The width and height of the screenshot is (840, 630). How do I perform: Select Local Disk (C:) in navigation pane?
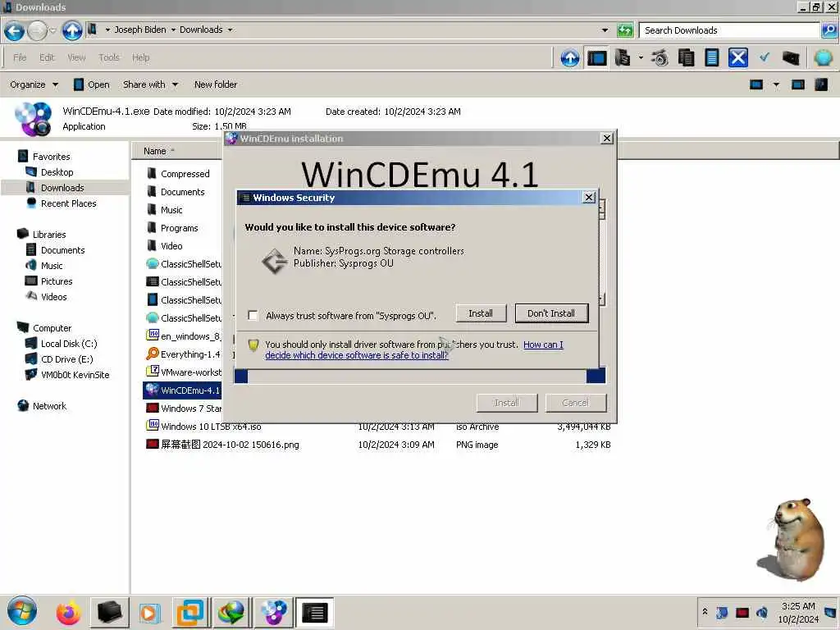point(69,344)
